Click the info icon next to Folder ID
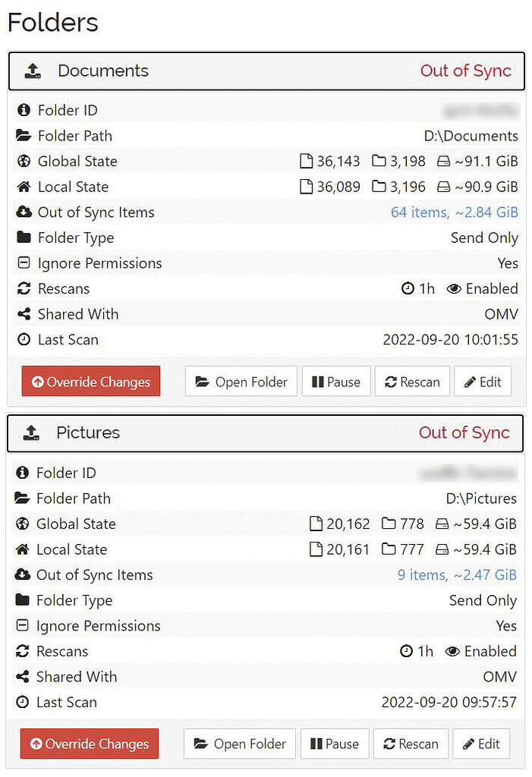 pos(22,110)
